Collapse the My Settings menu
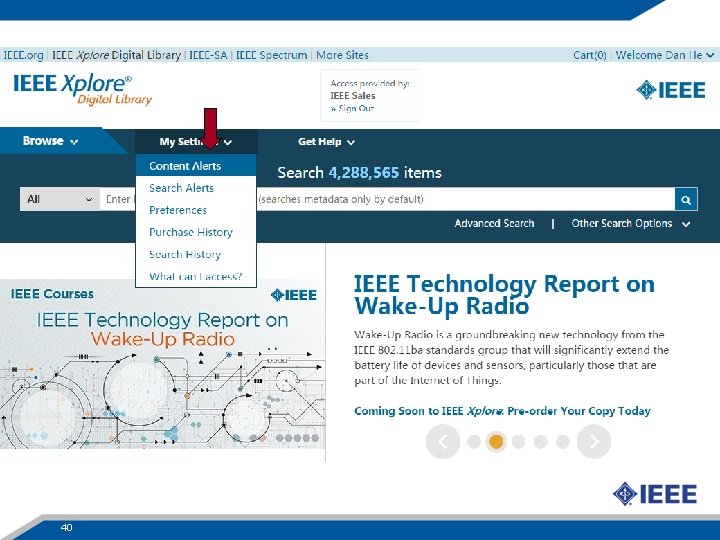This screenshot has height=540, width=720. 196,142
